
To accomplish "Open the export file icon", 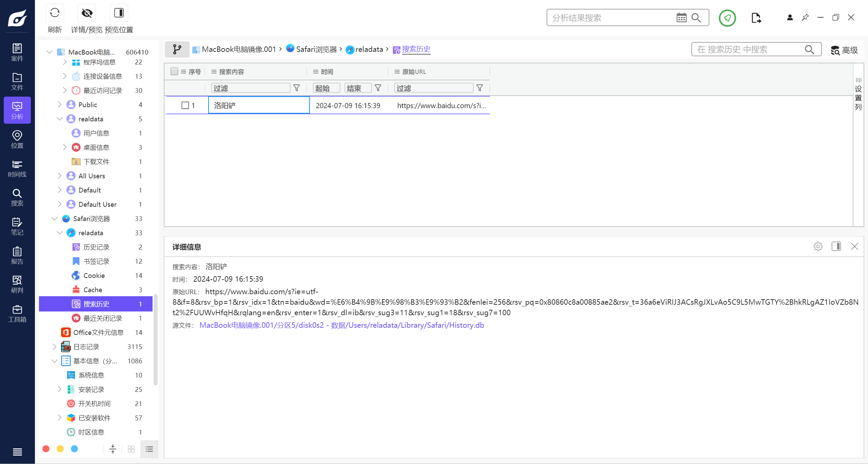I will 756,18.
